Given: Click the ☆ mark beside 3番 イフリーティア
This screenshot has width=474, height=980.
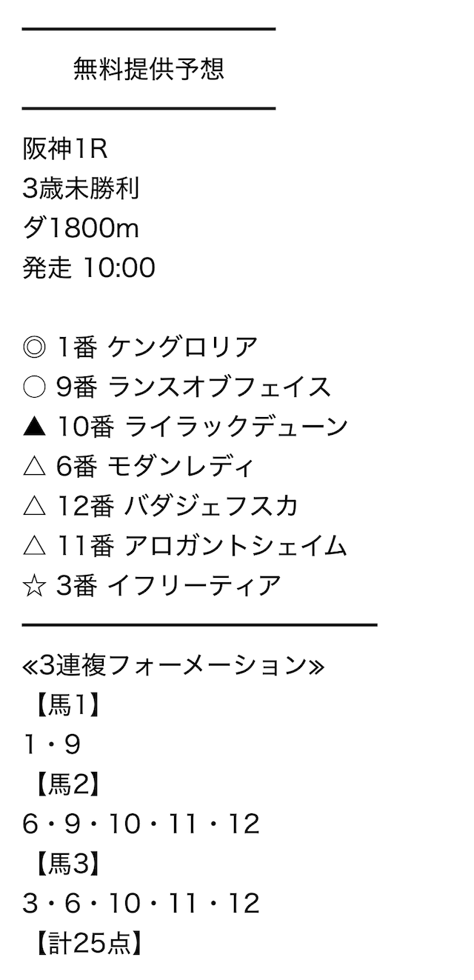Looking at the screenshot, I should pyautogui.click(x=35, y=585).
